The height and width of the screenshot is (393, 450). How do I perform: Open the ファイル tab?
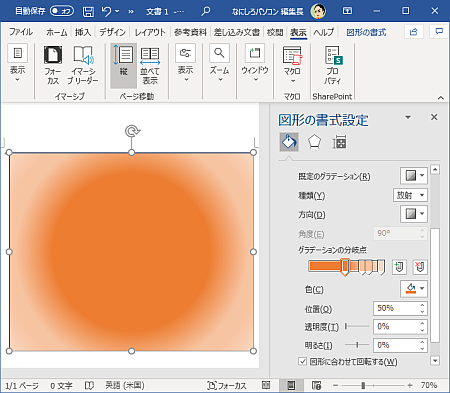(x=21, y=32)
